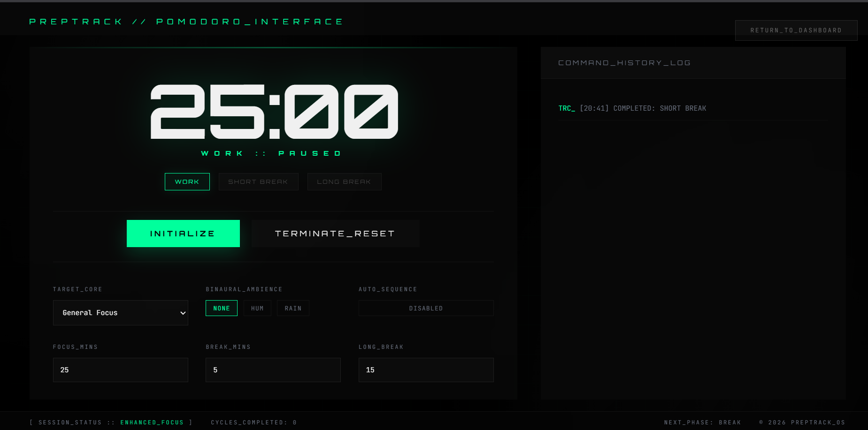Select General Focus in the core selector
The height and width of the screenshot is (430, 868).
click(x=120, y=313)
